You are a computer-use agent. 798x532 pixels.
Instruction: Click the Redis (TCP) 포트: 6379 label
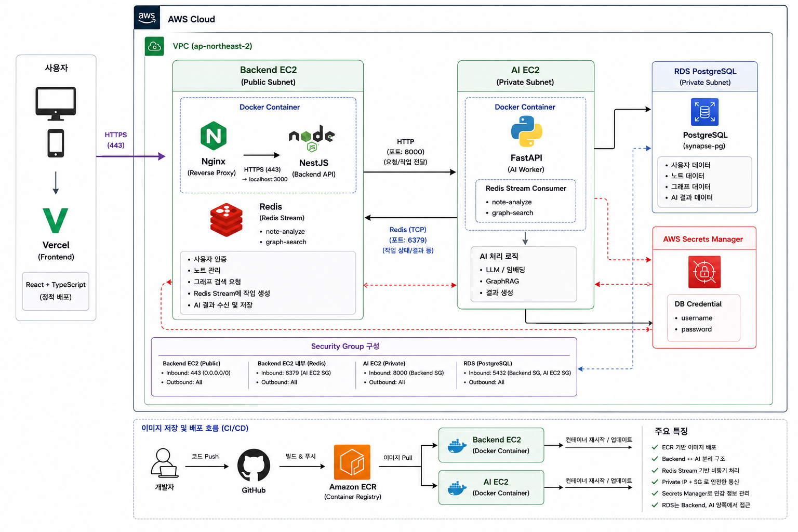coord(408,240)
